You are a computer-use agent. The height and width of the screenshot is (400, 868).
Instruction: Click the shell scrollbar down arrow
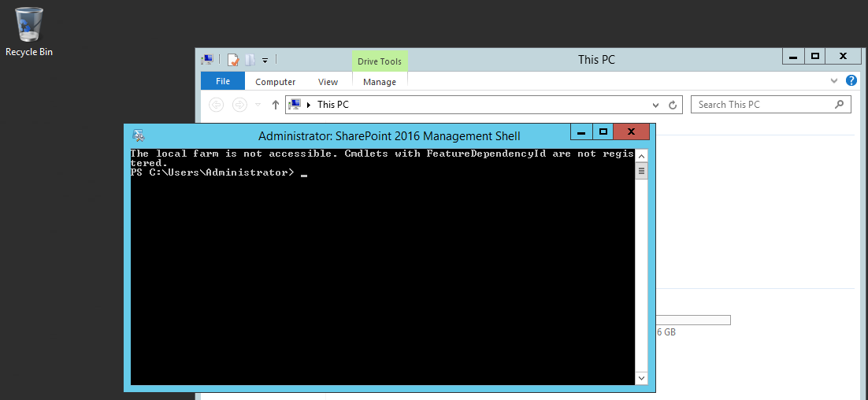coord(642,378)
